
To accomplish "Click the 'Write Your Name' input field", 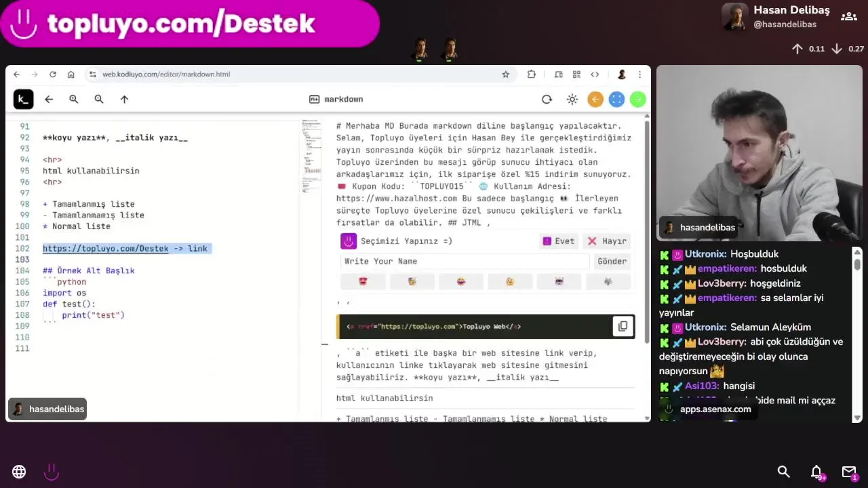I will pyautogui.click(x=465, y=262).
